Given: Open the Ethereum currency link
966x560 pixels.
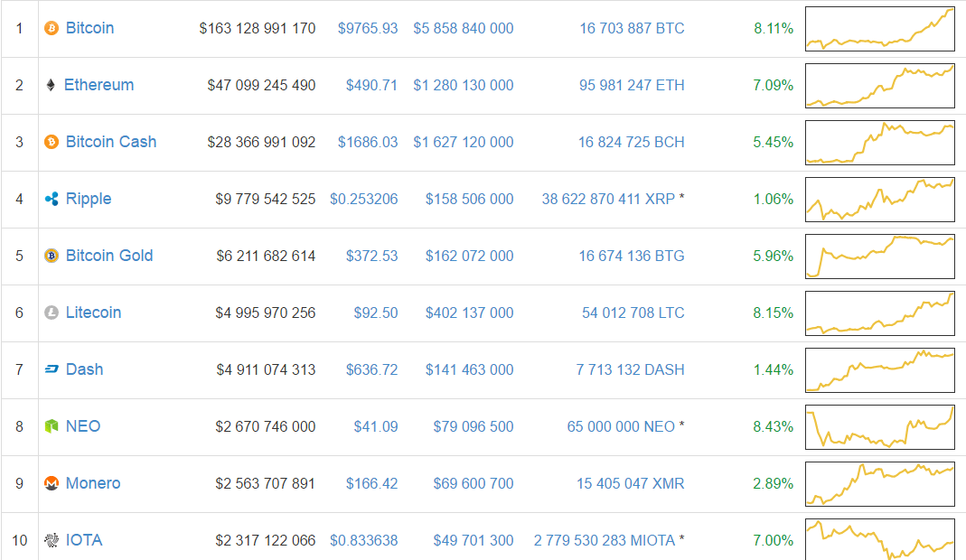Looking at the screenshot, I should point(98,85).
